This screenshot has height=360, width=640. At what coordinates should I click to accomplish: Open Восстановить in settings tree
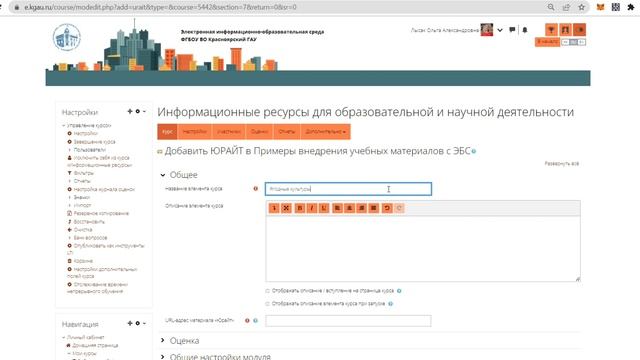point(89,222)
